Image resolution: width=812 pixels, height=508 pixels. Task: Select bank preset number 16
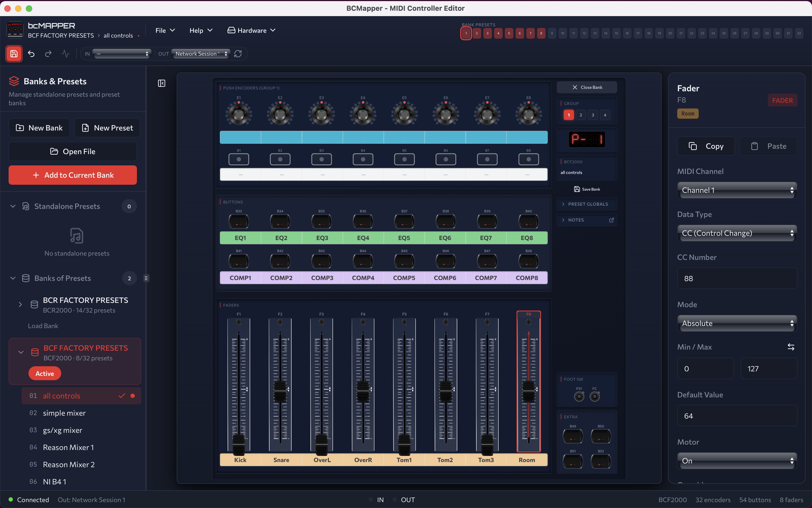pyautogui.click(x=627, y=33)
